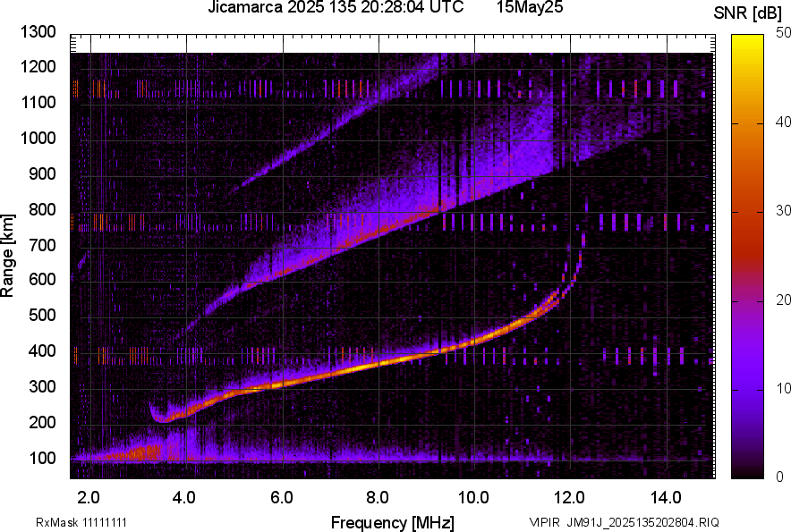
Task: Click the 800 range tick label
Action: point(42,208)
